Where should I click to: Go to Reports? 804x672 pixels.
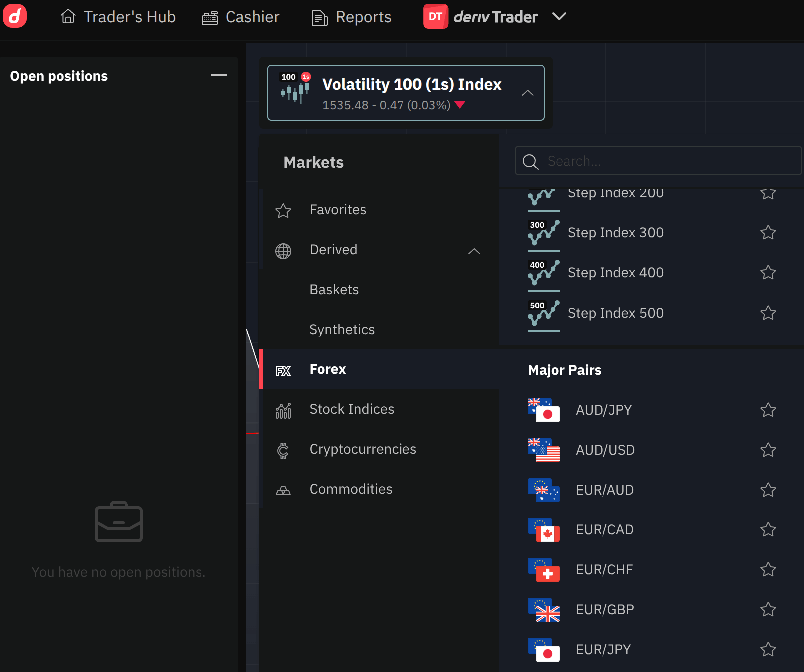(x=351, y=17)
